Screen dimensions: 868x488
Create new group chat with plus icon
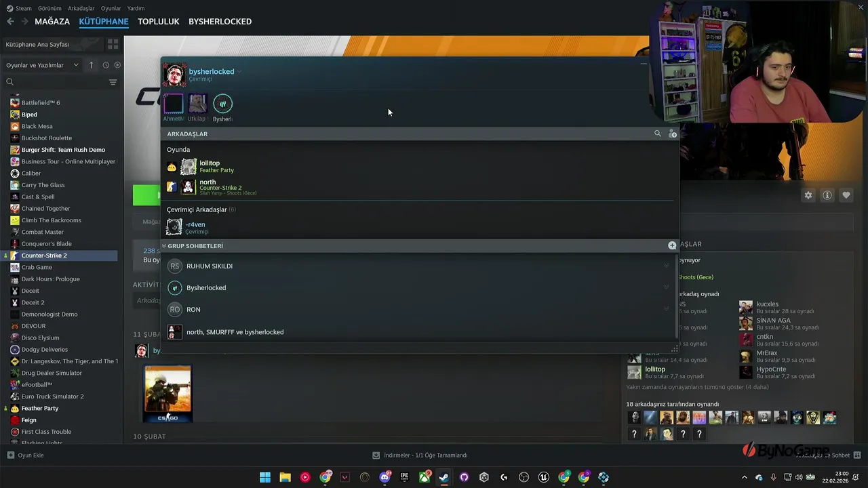click(672, 245)
